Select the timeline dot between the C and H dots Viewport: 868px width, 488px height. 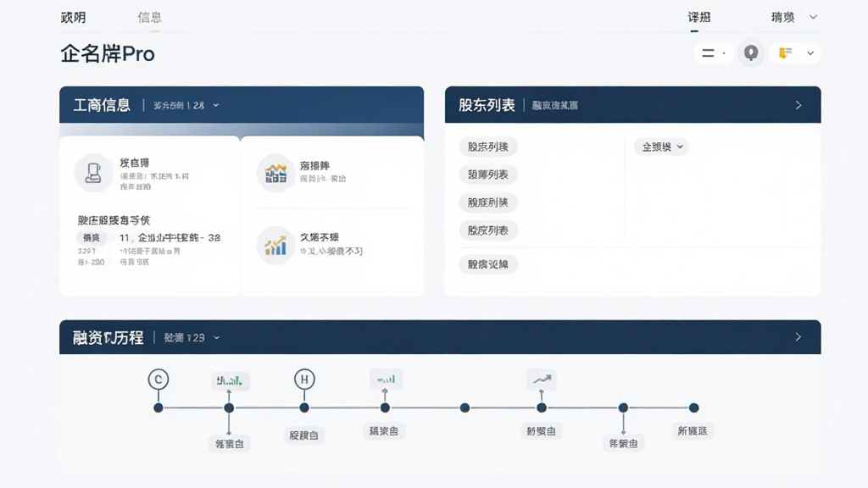point(229,408)
